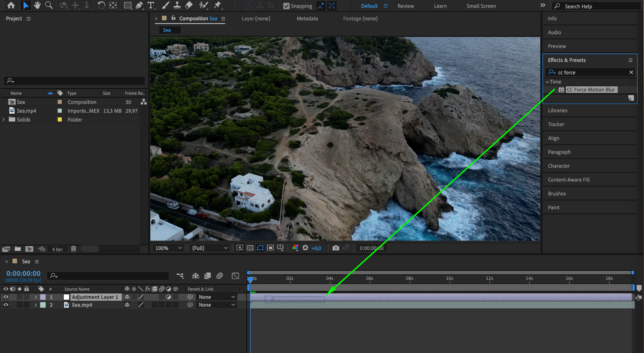Viewport: 644px width, 353px height.
Task: Select the Puppet Pin tool
Action: pyautogui.click(x=217, y=5)
